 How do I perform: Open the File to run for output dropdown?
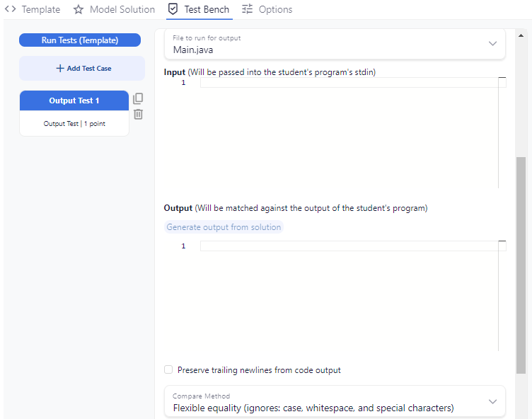[x=335, y=45]
